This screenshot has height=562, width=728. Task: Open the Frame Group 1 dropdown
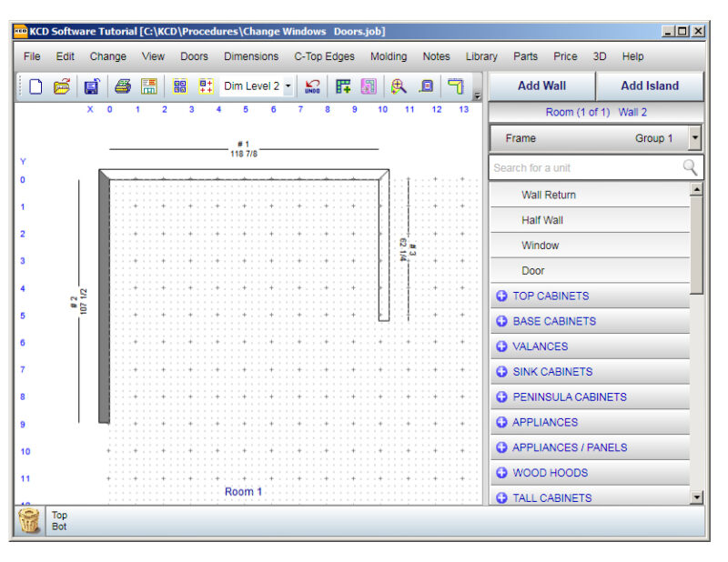[x=695, y=138]
